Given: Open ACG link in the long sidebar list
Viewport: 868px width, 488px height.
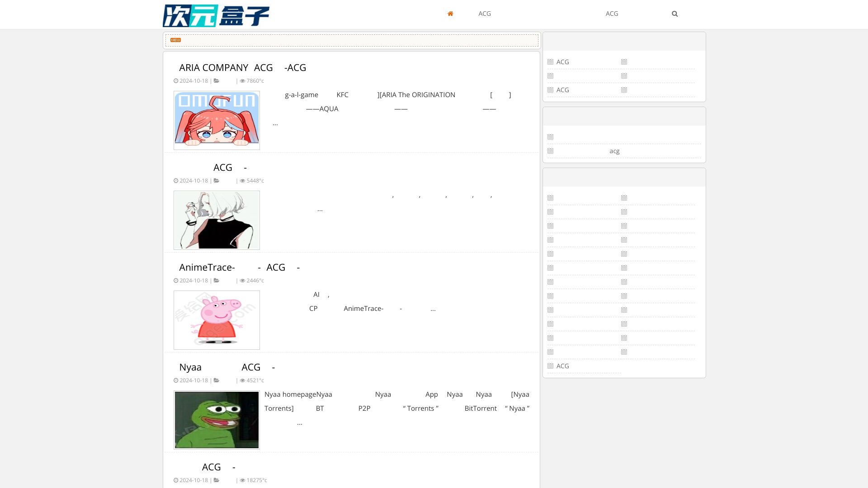Looking at the screenshot, I should (x=562, y=366).
